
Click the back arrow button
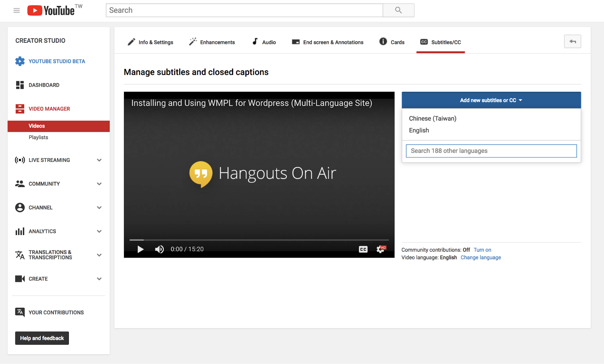tap(573, 42)
